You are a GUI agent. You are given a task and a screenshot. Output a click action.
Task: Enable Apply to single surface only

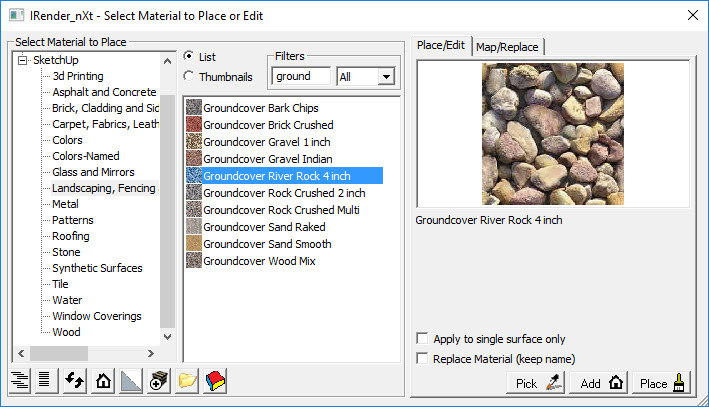422,339
